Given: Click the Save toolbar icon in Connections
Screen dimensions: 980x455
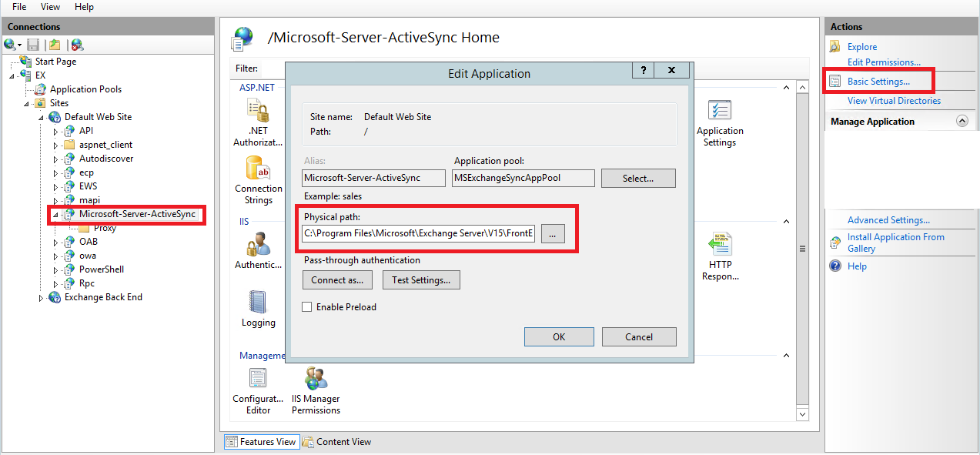Looking at the screenshot, I should pyautogui.click(x=32, y=45).
